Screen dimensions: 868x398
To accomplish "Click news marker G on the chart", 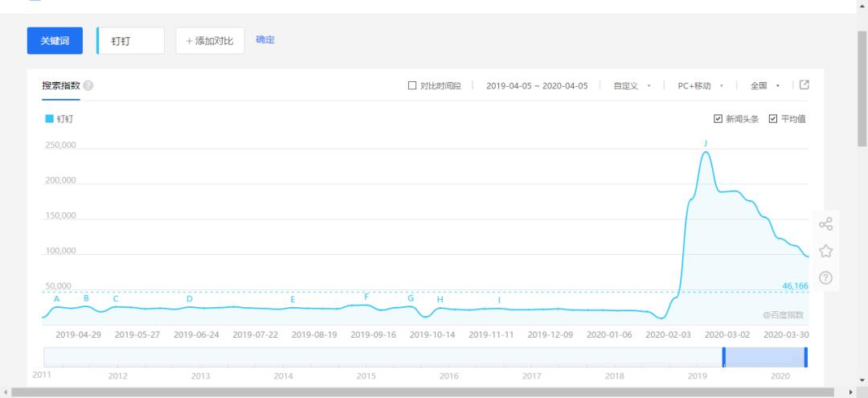I will (x=411, y=297).
